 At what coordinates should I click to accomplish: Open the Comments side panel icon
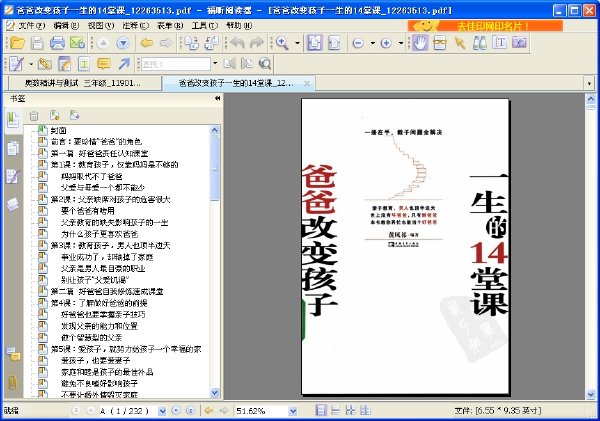click(x=13, y=354)
